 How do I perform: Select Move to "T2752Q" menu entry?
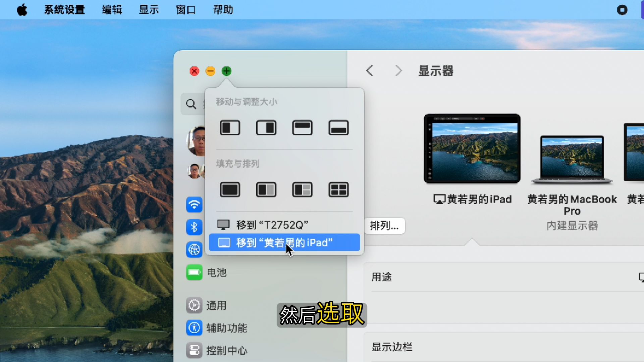(x=284, y=225)
